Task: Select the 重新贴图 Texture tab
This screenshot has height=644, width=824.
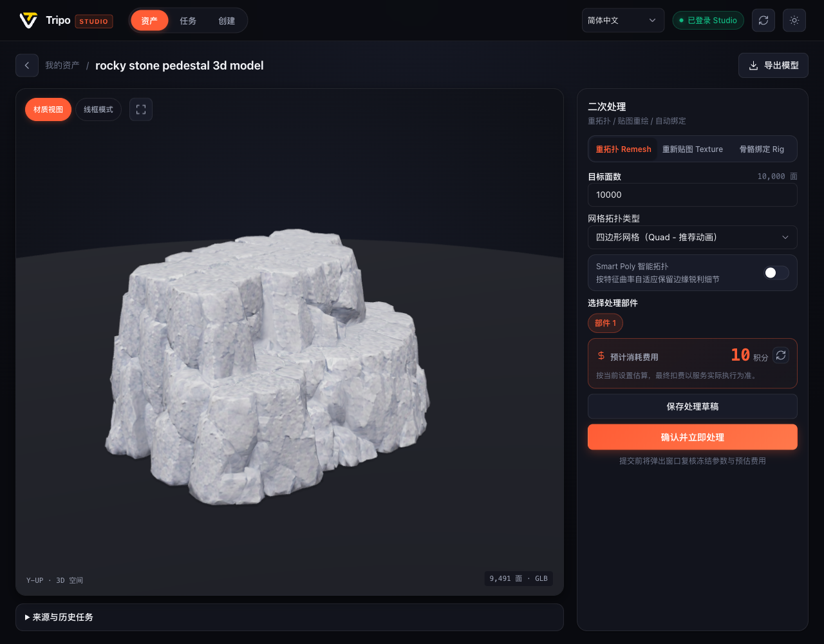Action: coord(693,149)
